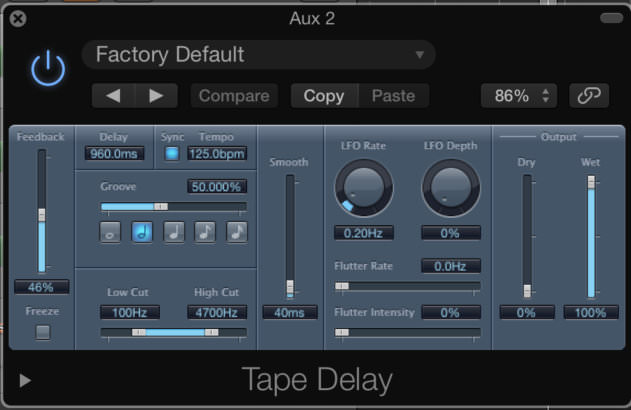
Task: Paste the plugin settings
Action: (x=393, y=96)
